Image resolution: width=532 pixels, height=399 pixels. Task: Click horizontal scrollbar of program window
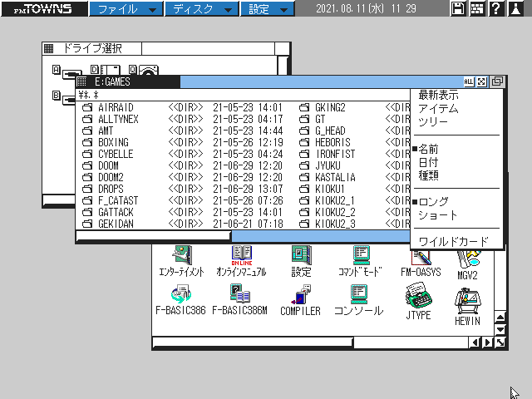point(310,342)
